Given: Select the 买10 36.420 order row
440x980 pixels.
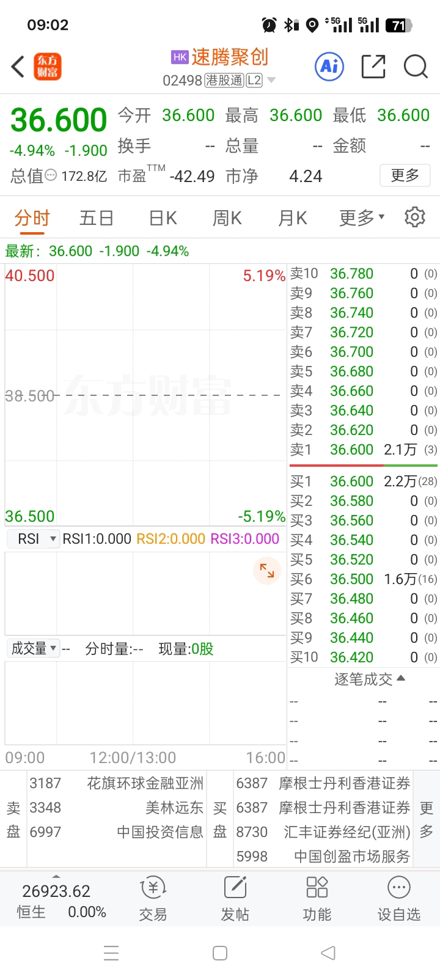Looking at the screenshot, I should point(364,657).
